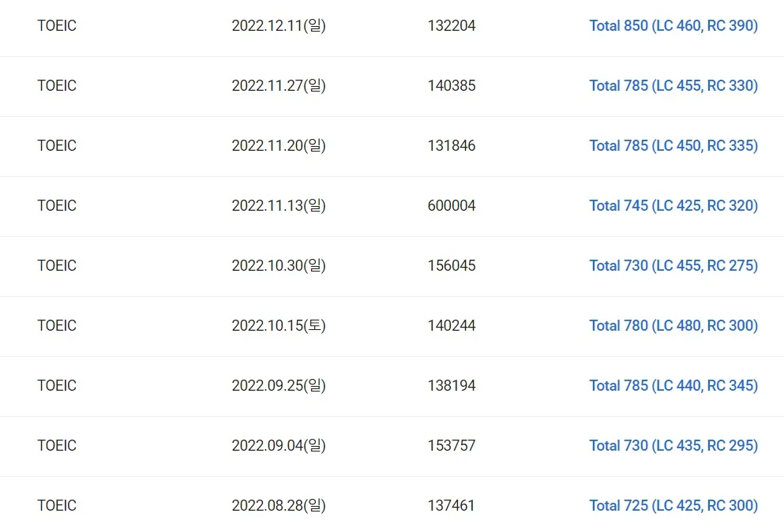784x532 pixels.
Task: Select registration number 137461
Action: pos(452,506)
